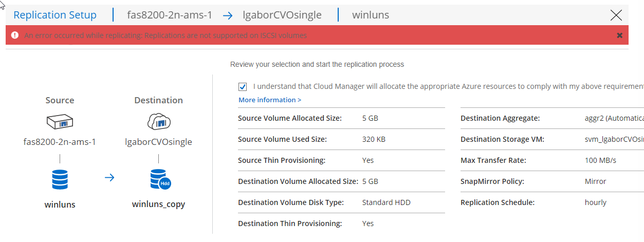Screen dimensions: 644x242
Task: Click the arrow between source and destination volumes
Action: pyautogui.click(x=109, y=178)
